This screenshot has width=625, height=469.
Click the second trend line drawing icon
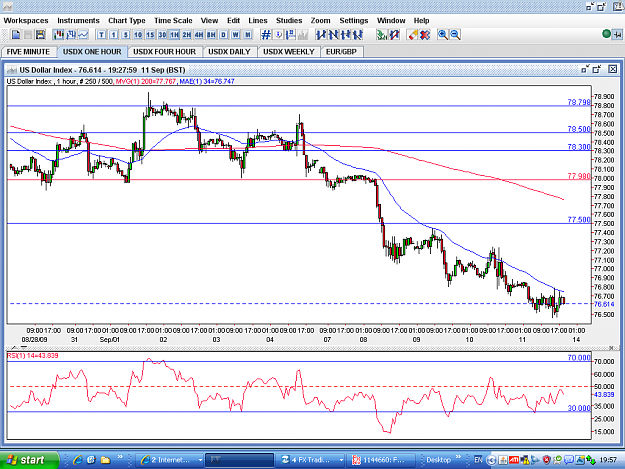click(333, 35)
